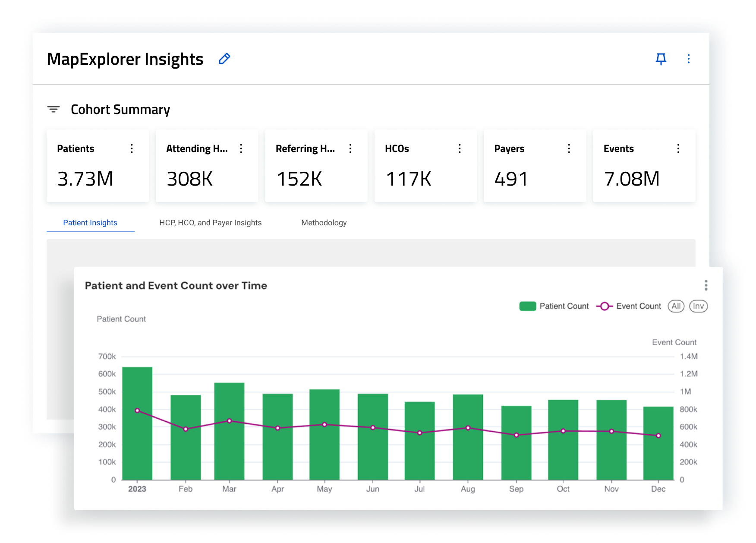Select the 7.08M Events value
756x543 pixels.
[632, 179]
